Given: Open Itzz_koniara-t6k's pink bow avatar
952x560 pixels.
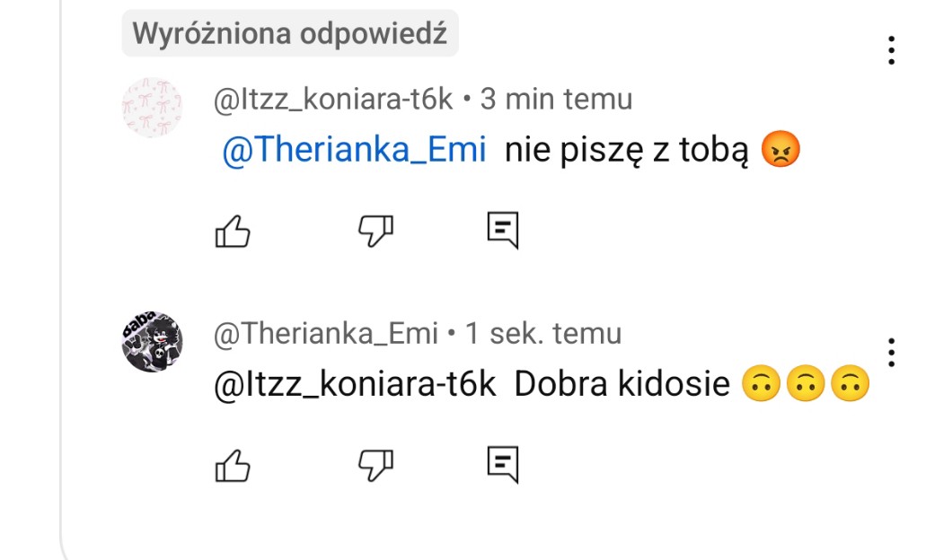Looking at the screenshot, I should (152, 108).
